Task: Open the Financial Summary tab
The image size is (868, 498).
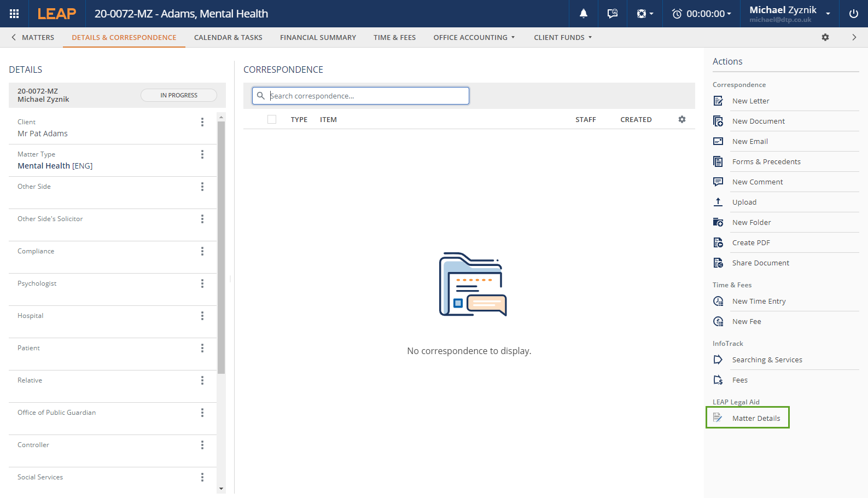Action: 318,37
